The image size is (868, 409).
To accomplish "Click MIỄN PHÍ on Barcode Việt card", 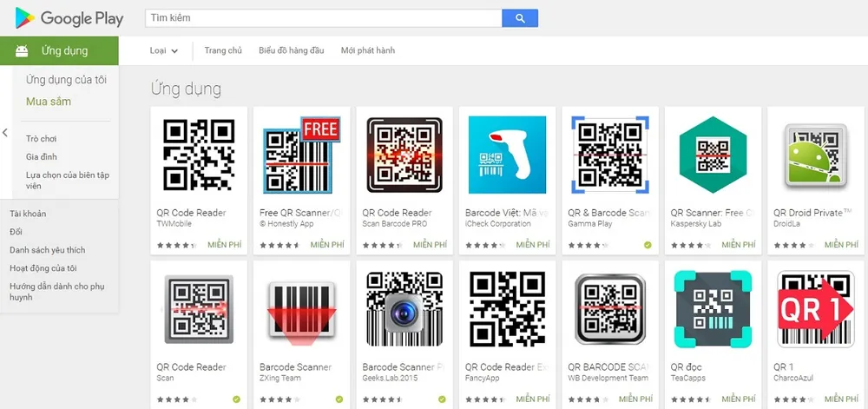I will [533, 245].
